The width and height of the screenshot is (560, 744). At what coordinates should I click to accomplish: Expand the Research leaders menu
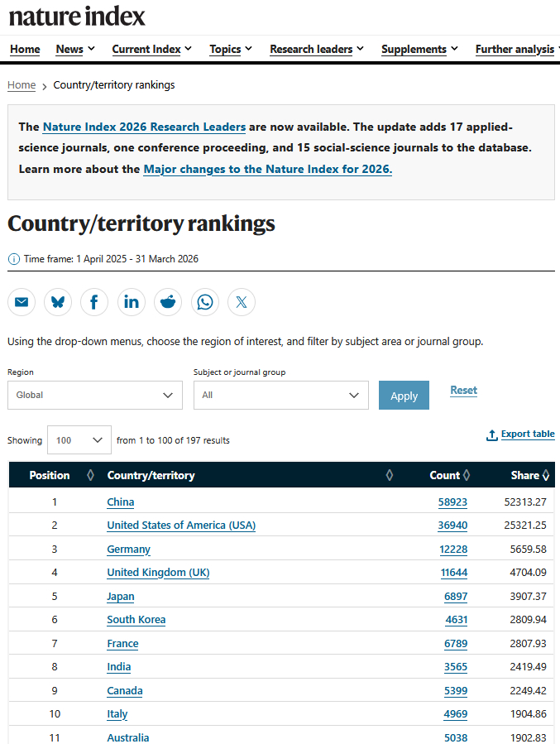pos(317,49)
